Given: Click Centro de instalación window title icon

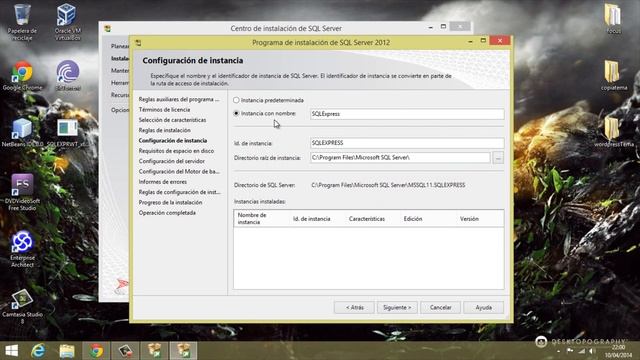Looking at the screenshot, I should tap(107, 29).
